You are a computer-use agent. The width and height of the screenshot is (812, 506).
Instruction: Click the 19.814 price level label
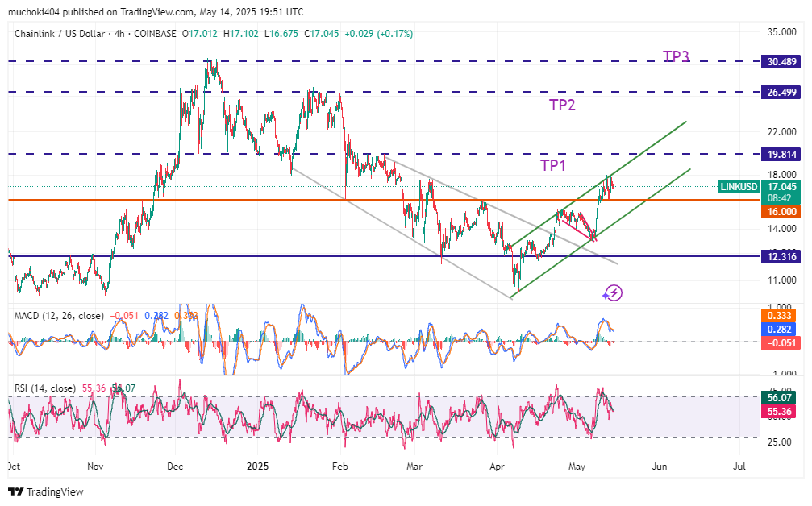point(781,154)
